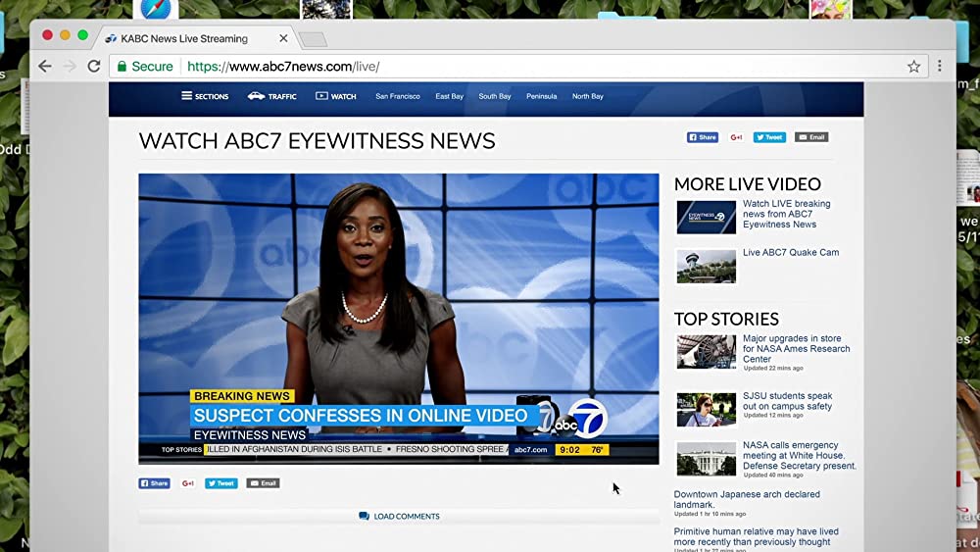980x552 pixels.
Task: Open the Chrome three-dot menu
Action: 940,66
